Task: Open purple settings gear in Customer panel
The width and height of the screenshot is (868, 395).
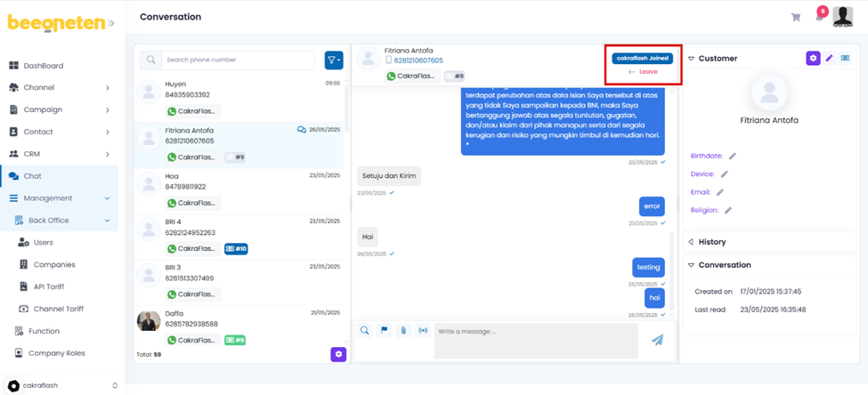Action: [x=813, y=59]
